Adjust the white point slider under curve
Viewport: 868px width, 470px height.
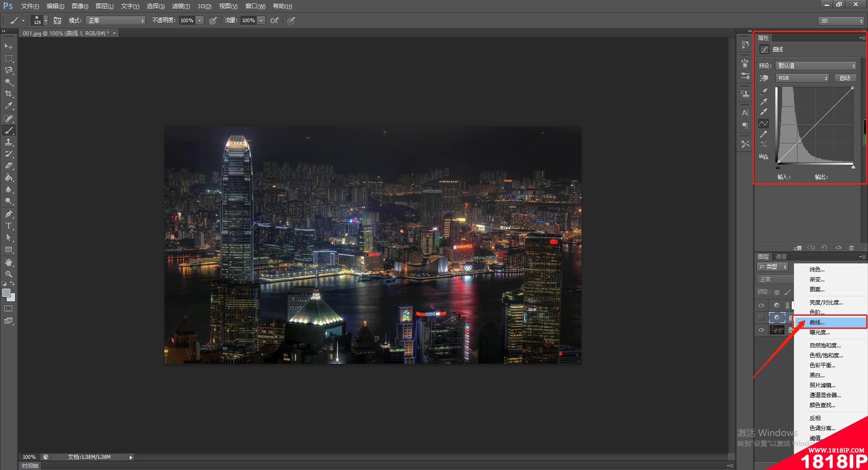853,167
